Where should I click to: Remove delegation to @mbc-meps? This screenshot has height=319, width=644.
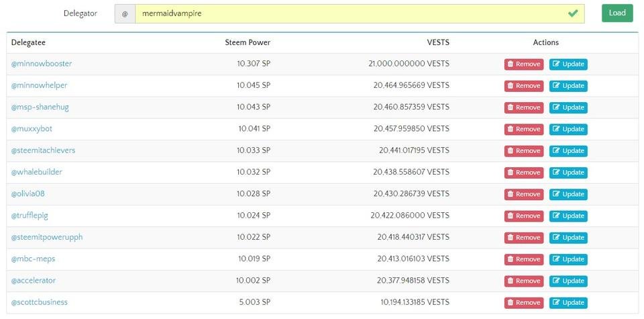tap(524, 260)
